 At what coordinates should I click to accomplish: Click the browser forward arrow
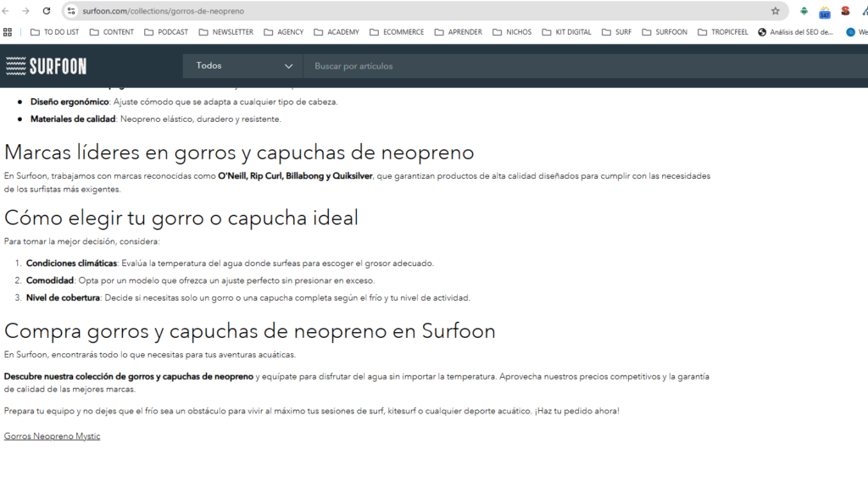(x=26, y=11)
